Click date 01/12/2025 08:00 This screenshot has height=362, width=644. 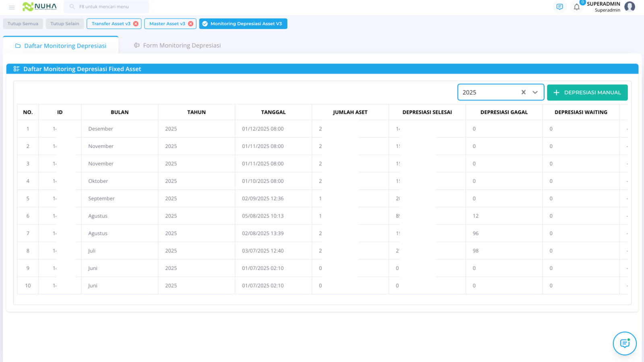point(263,129)
